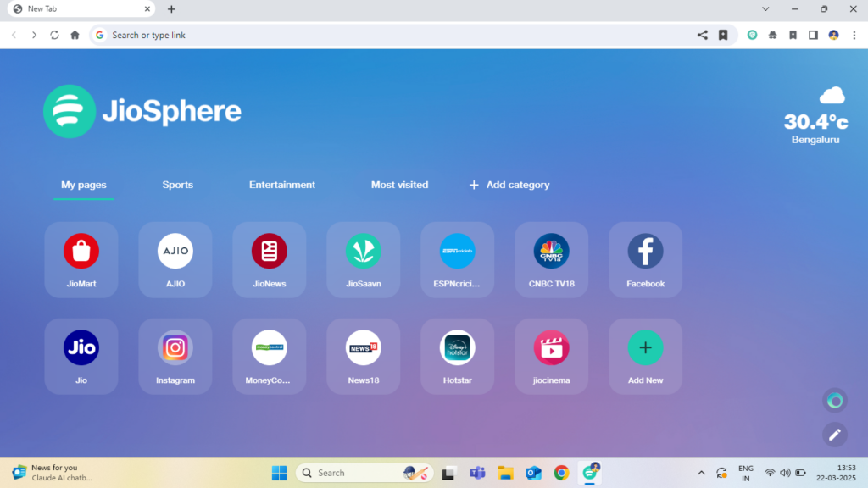This screenshot has width=868, height=488.
Task: Open Microsoft Teams from taskbar
Action: coord(477,473)
